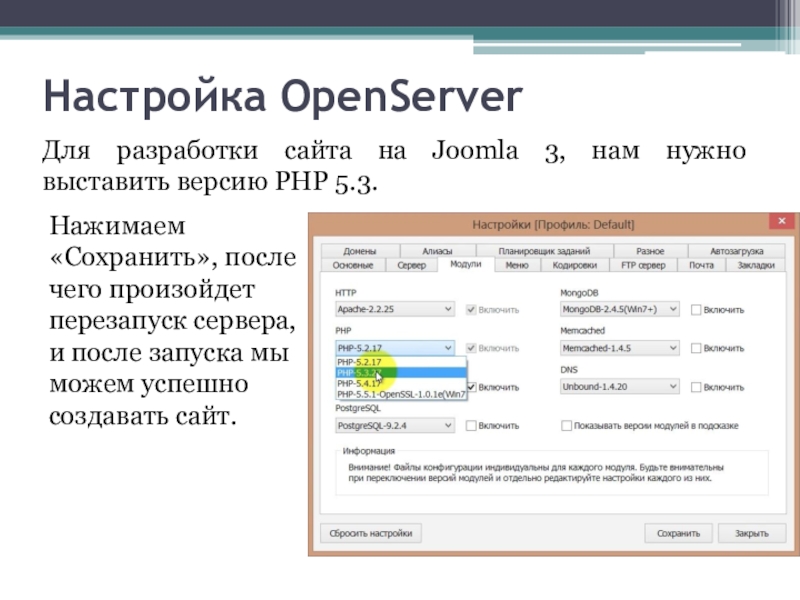Switch to the Алиасы tab
Viewport: 800px width, 600px height.
click(437, 251)
